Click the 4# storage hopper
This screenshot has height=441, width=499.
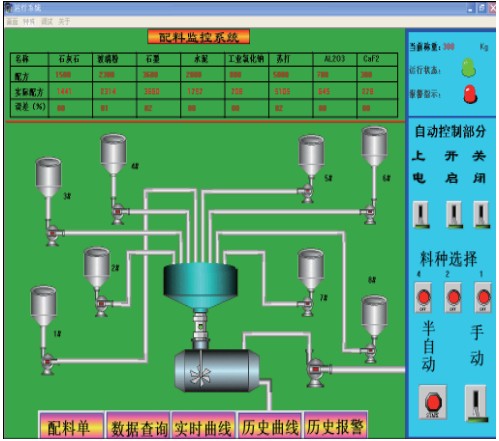pos(113,154)
